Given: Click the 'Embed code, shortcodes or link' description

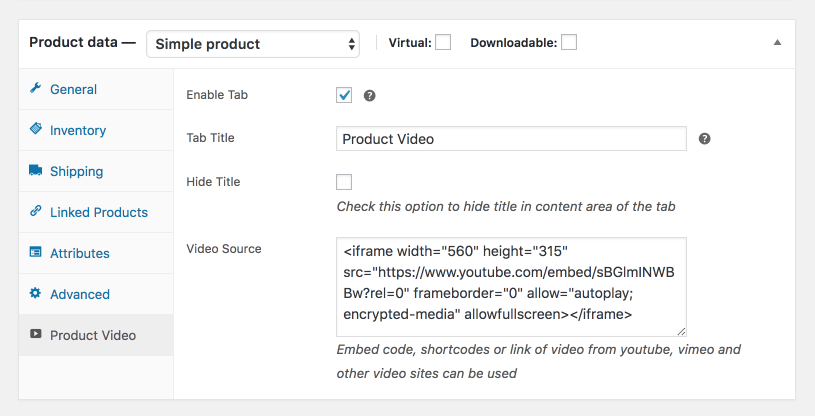Looking at the screenshot, I should click(x=538, y=361).
